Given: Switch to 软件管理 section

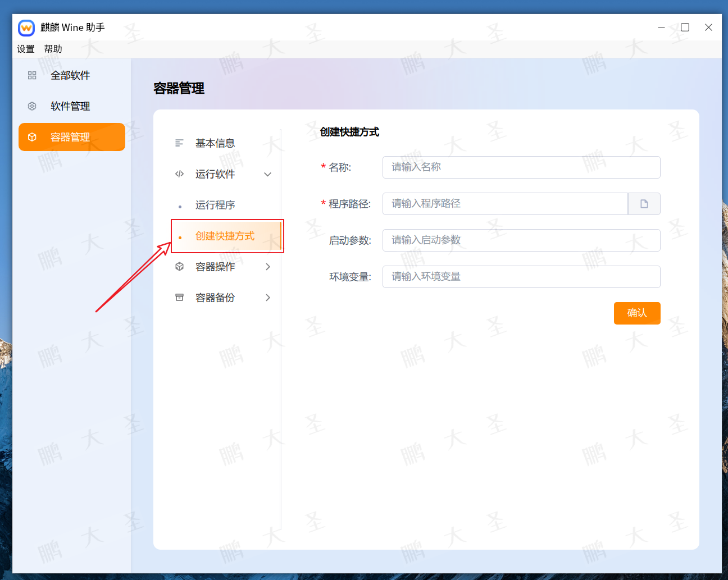Looking at the screenshot, I should coord(72,106).
